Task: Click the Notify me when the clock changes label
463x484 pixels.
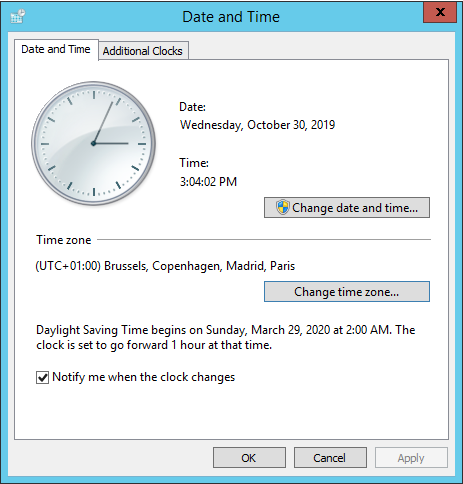Action: click(x=144, y=377)
